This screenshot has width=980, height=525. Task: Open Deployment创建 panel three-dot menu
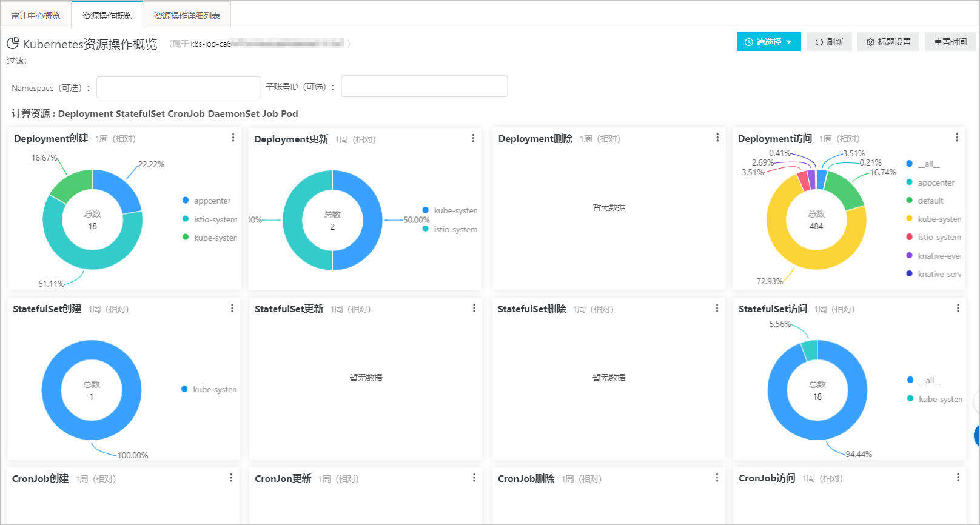(233, 138)
